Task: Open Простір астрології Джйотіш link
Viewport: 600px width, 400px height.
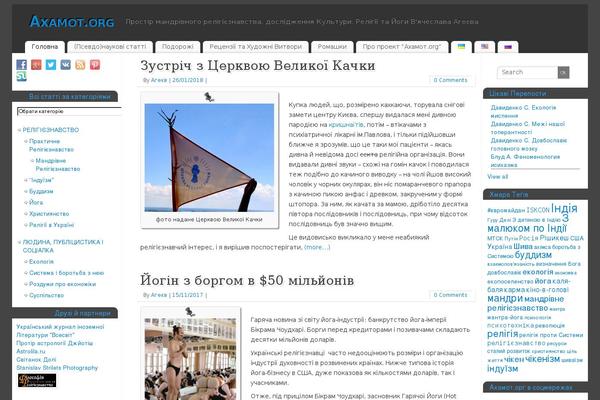Action: pyautogui.click(x=55, y=343)
